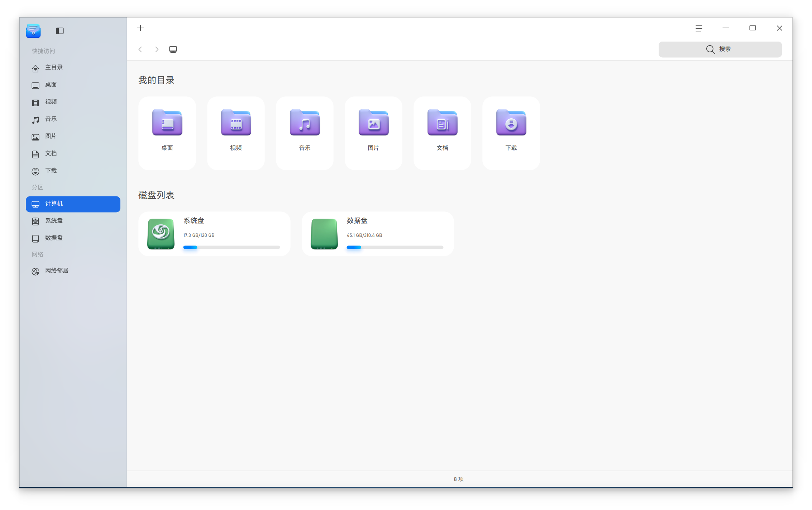This screenshot has width=812, height=510.
Task: Select 视频 in the sidebar
Action: pos(73,102)
